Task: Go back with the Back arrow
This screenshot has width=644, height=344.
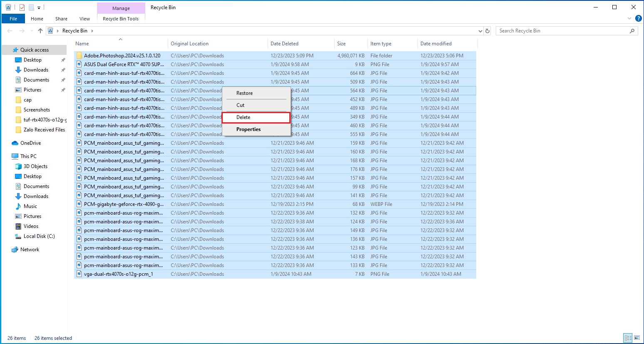Action: coord(10,31)
